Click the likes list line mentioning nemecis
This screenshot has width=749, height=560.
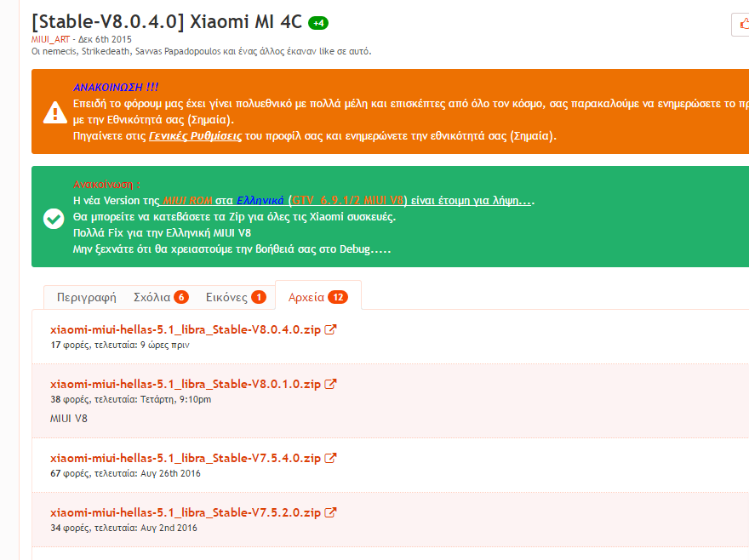click(201, 51)
